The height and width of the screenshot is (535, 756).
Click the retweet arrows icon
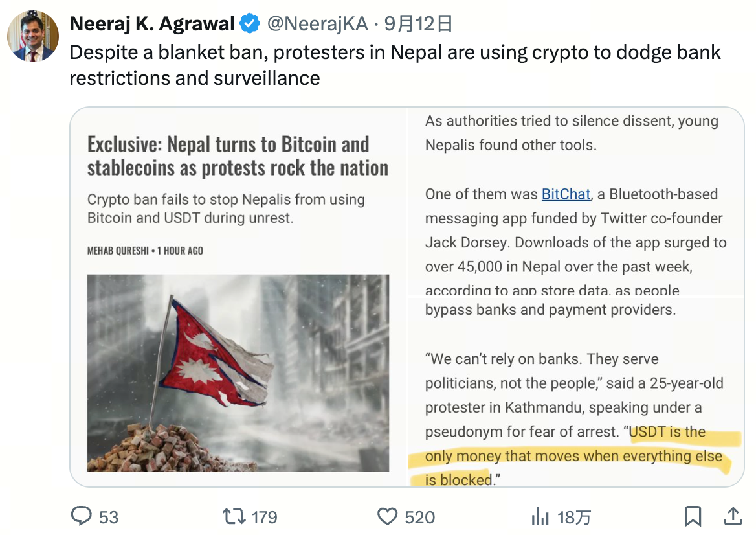(x=234, y=516)
